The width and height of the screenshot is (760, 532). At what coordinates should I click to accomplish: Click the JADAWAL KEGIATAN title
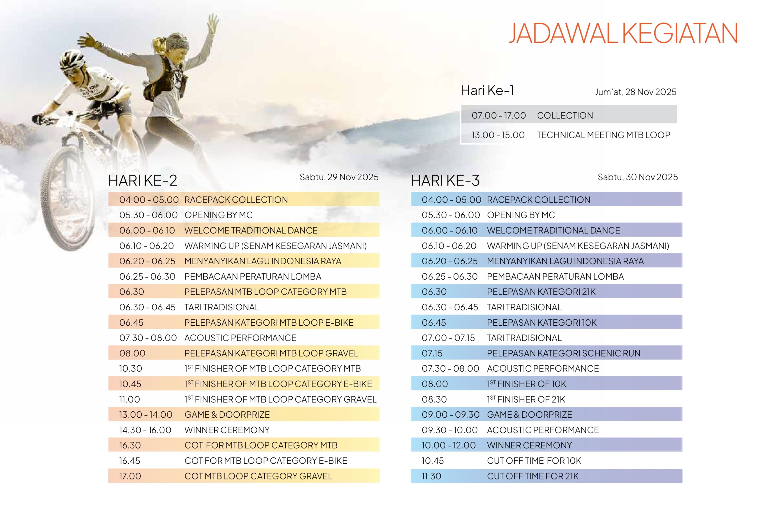623,34
